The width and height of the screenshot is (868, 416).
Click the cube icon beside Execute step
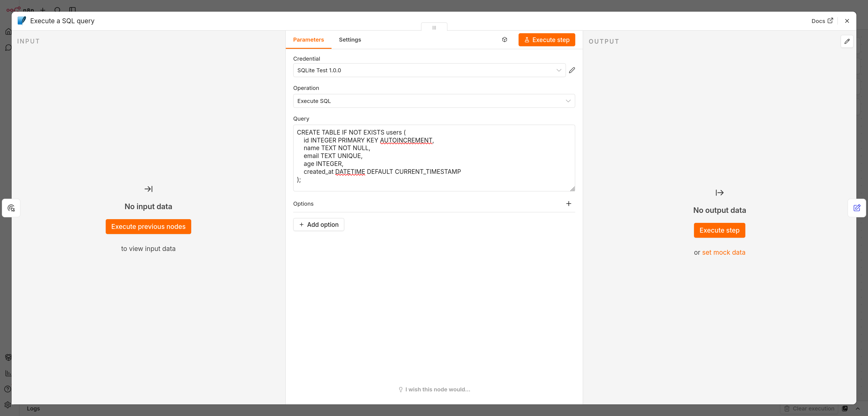(504, 40)
